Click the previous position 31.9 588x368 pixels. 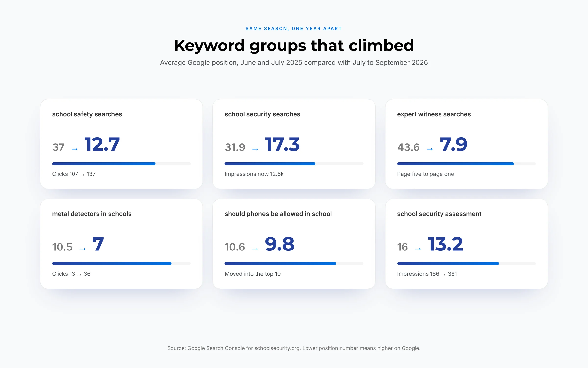pos(235,147)
